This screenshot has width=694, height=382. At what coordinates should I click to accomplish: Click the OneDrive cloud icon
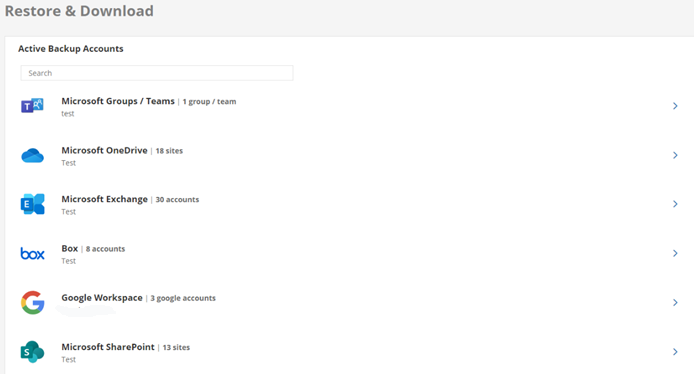pos(32,155)
